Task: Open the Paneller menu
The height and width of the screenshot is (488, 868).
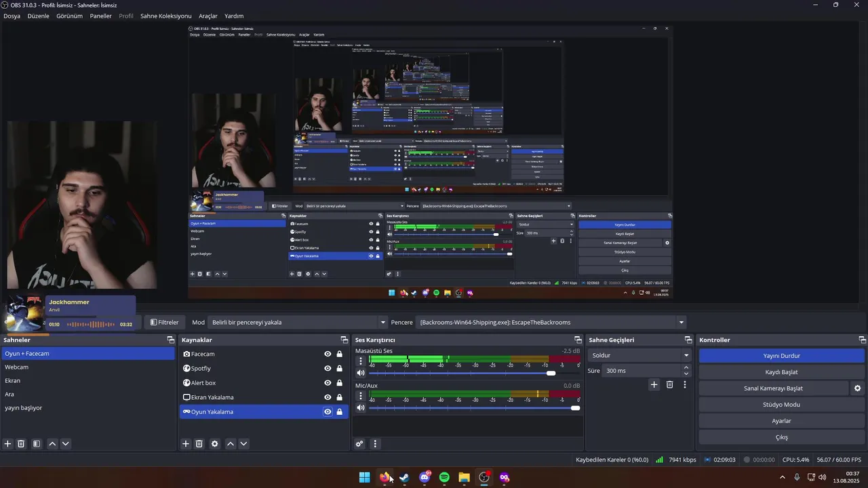Action: click(x=100, y=16)
